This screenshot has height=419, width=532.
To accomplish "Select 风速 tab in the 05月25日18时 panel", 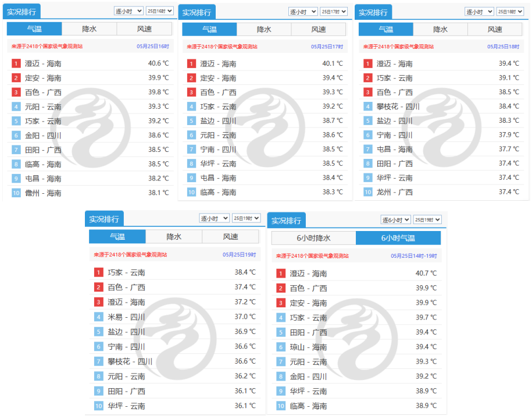I will pos(495,30).
